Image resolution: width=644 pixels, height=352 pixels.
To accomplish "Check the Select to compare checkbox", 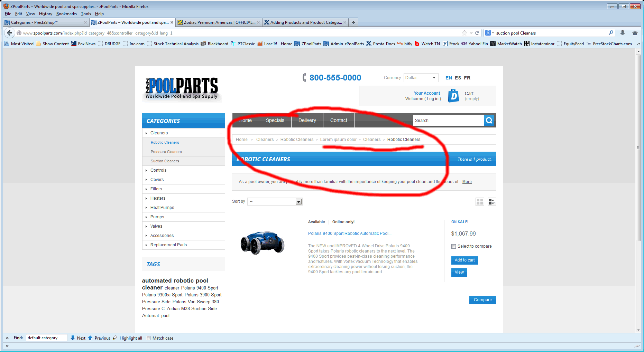I will pyautogui.click(x=453, y=246).
